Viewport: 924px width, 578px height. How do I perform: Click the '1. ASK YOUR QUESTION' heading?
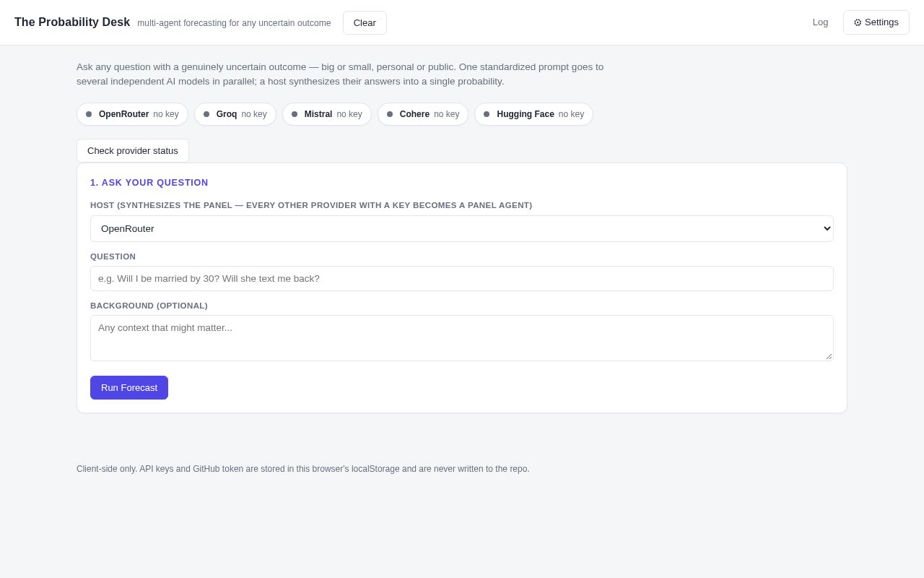(x=149, y=183)
